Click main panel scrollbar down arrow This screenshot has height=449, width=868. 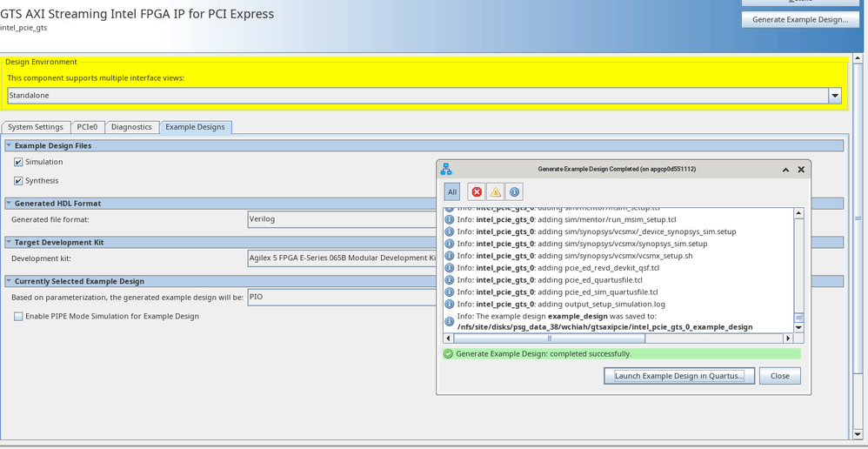[858, 434]
